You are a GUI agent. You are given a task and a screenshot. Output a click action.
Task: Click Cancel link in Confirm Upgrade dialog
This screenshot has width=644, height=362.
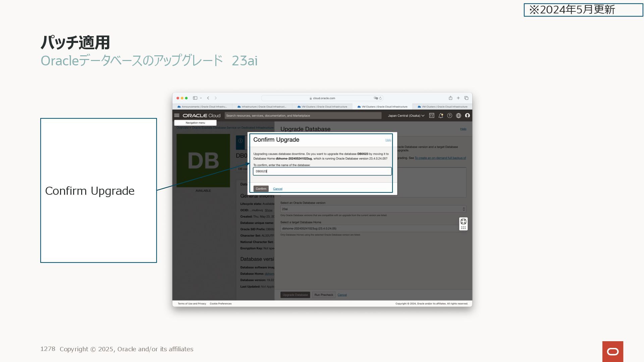point(278,189)
